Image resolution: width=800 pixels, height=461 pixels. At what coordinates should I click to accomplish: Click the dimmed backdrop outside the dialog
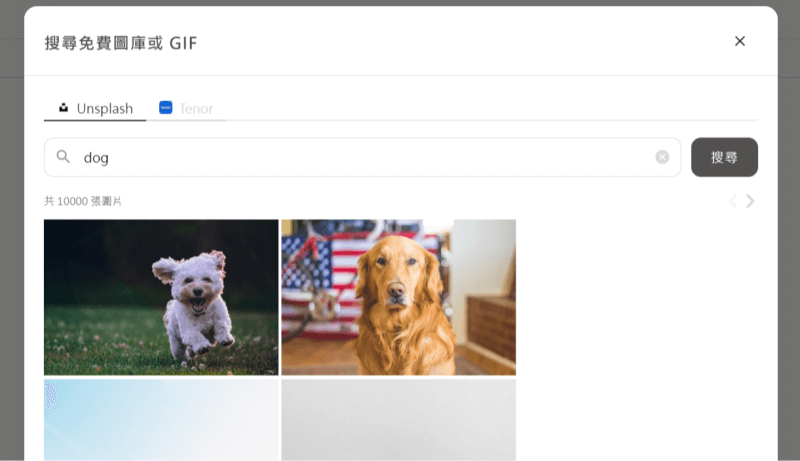pos(11,229)
